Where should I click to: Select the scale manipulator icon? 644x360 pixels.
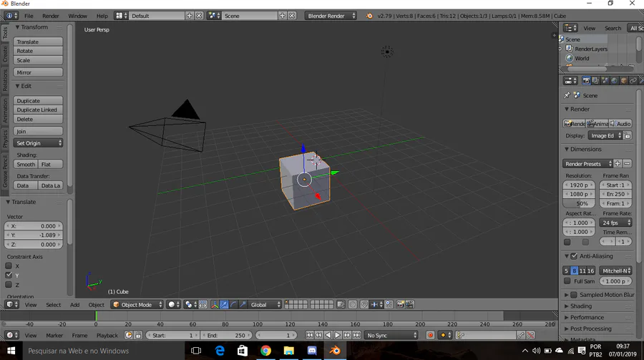click(243, 304)
